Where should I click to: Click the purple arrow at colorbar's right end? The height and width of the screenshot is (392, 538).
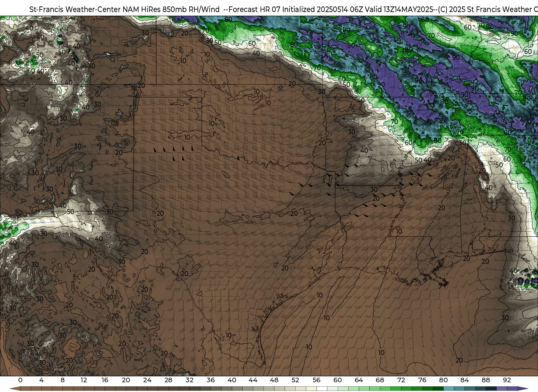click(523, 389)
